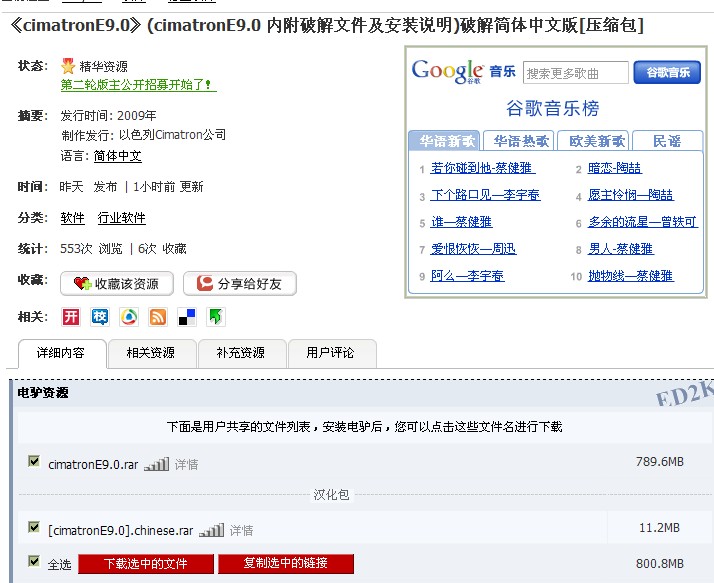
Task: Click the 789.6MB file size text
Action: click(660, 462)
